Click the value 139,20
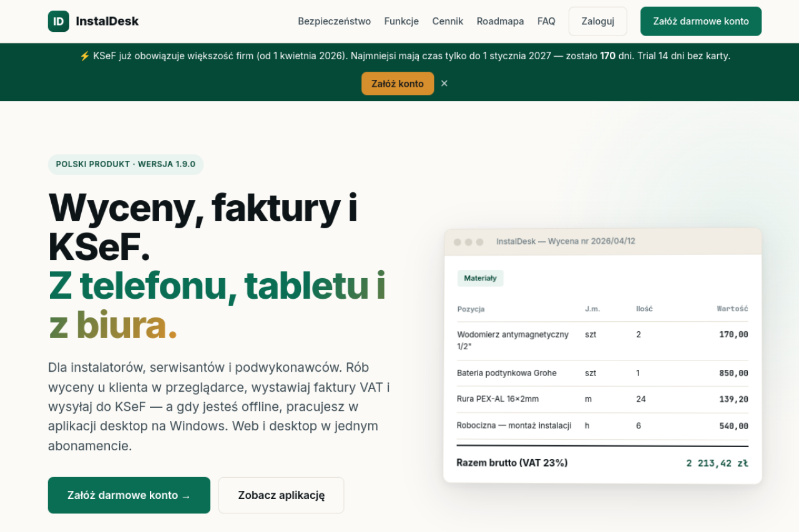Viewport: 799px width, 532px height. point(733,399)
